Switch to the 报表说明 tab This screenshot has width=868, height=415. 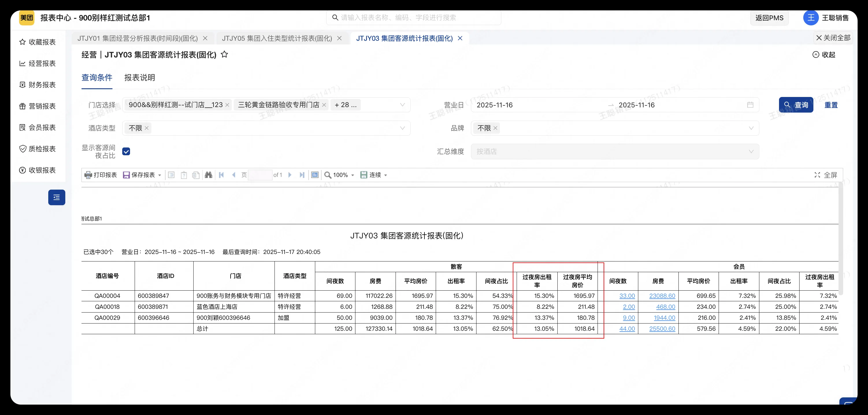(x=139, y=78)
